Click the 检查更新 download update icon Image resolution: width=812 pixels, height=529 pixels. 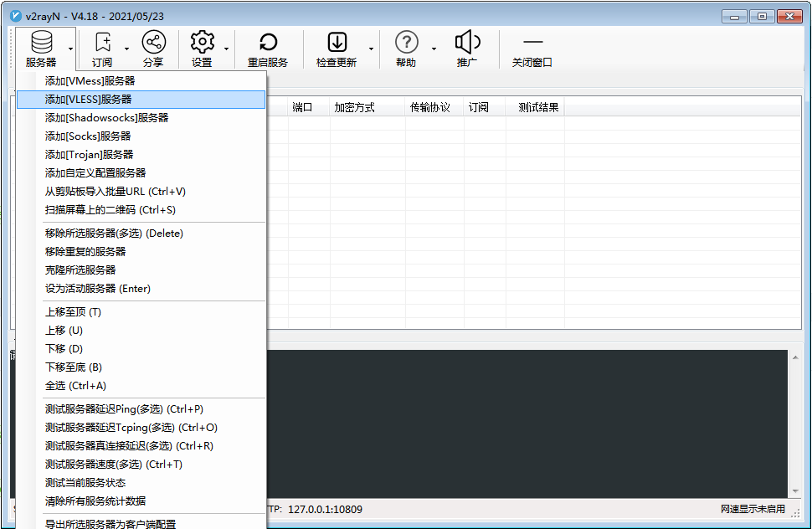(x=337, y=42)
